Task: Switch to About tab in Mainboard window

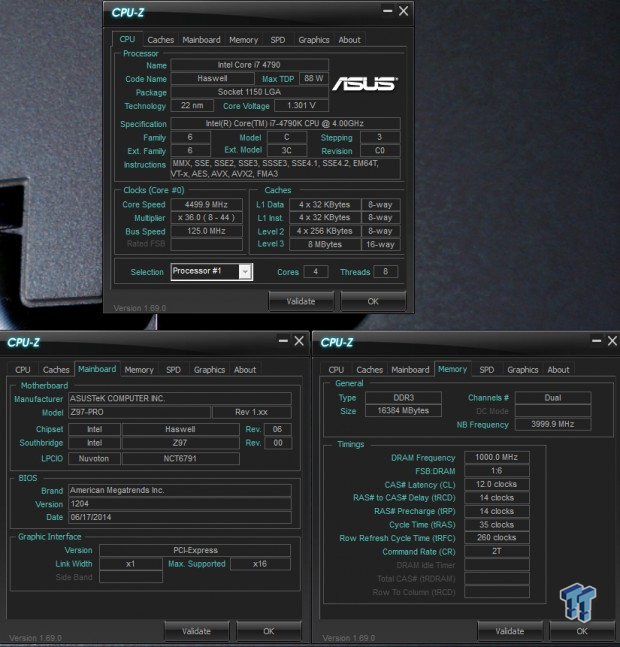Action: pyautogui.click(x=245, y=370)
